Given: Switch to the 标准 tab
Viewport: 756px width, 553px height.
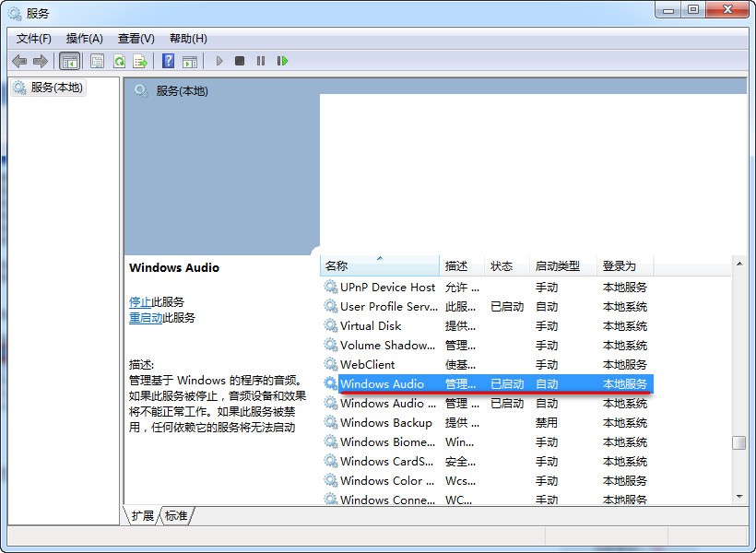Looking at the screenshot, I should point(174,516).
